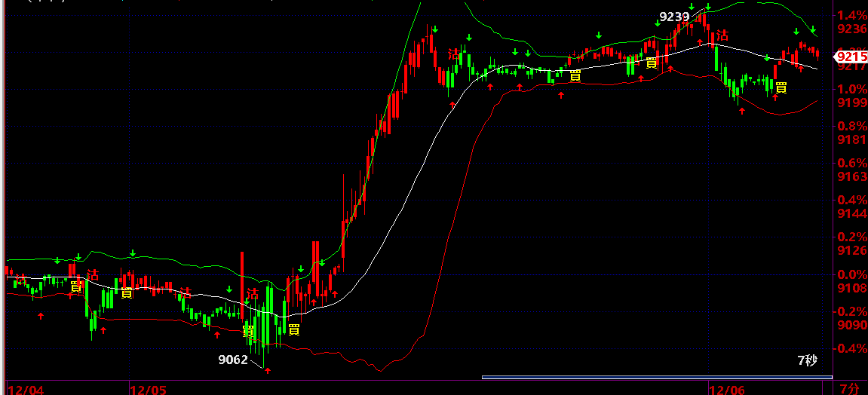Click the 12/04 date label
Viewport: 868px width, 395px height.
(x=27, y=390)
